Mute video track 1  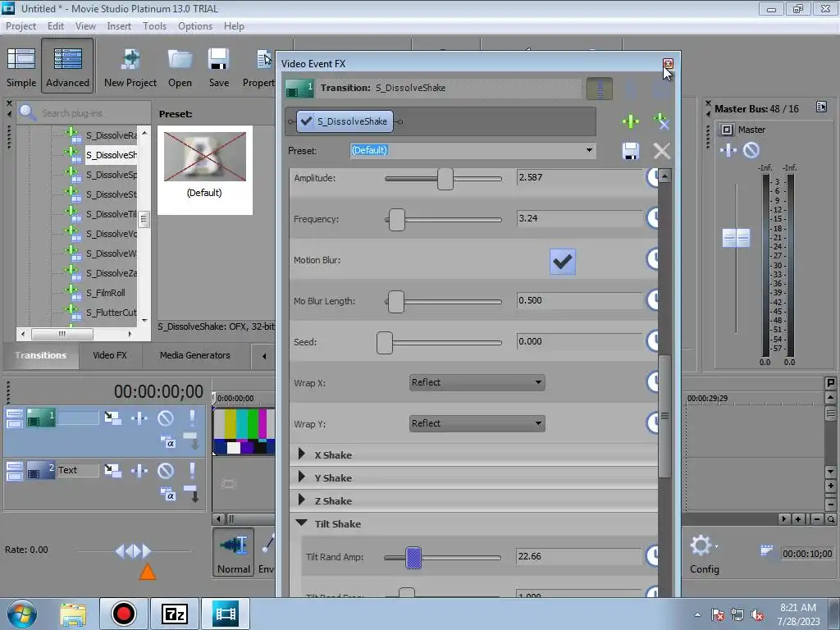166,418
